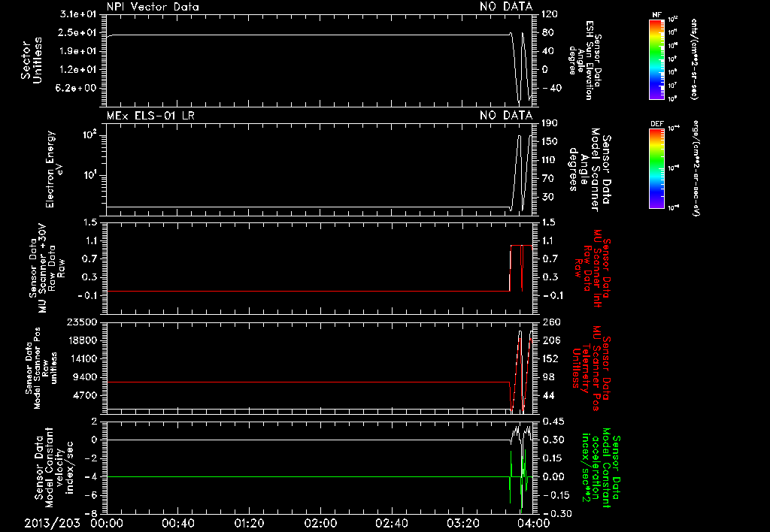Click the NF rainbow color bar
This screenshot has height=532, width=770.
pyautogui.click(x=656, y=59)
